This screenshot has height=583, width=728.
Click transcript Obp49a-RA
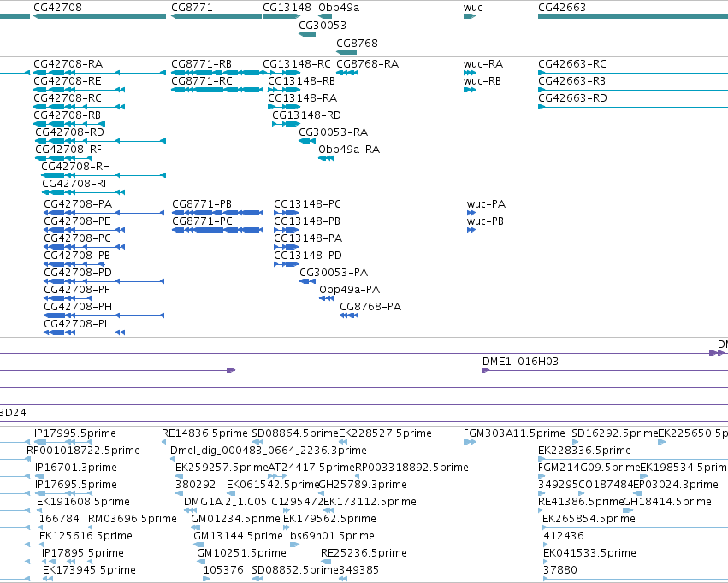349,150
